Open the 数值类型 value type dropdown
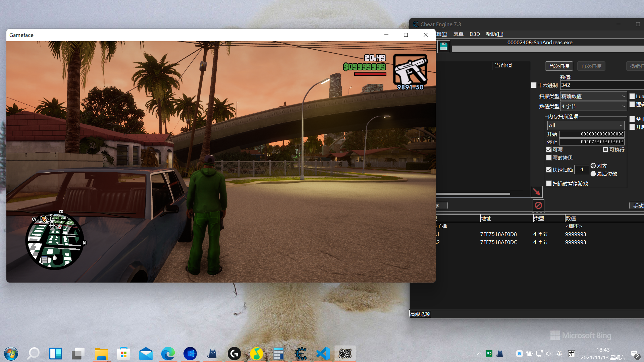 pos(593,106)
